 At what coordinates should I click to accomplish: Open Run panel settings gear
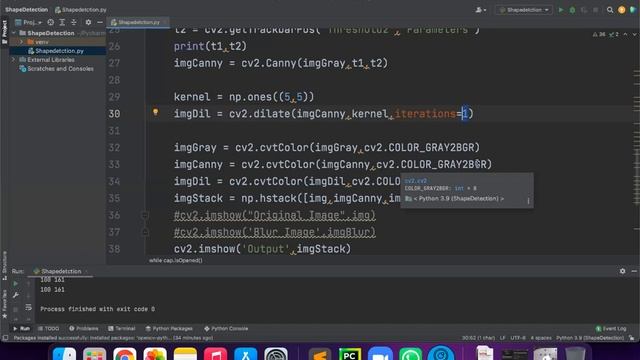click(x=622, y=271)
